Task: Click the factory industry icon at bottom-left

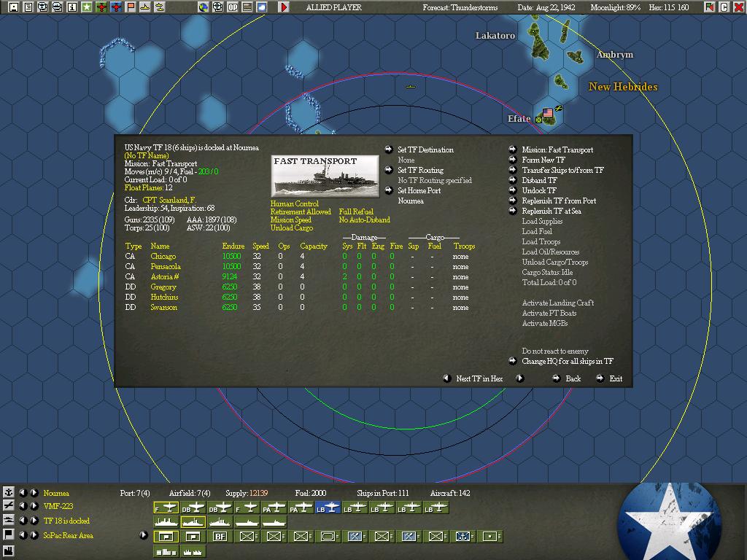Action: pyautogui.click(x=9, y=551)
